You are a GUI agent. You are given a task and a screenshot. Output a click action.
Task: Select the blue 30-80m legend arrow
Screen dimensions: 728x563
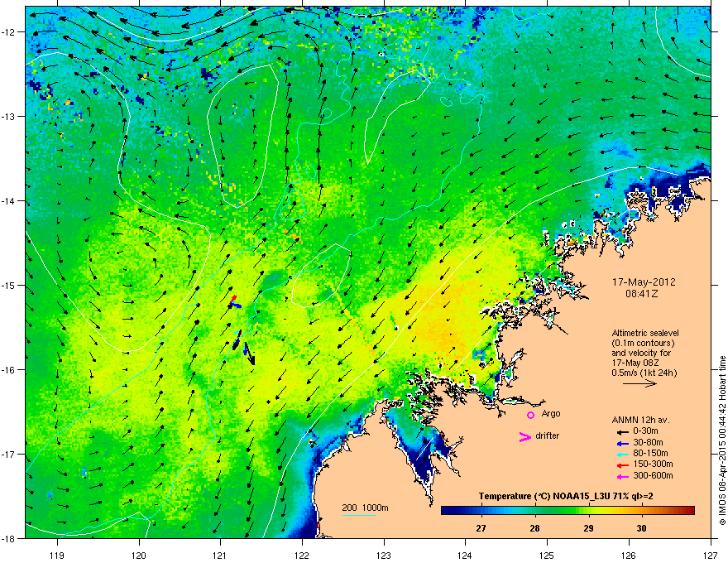[623, 443]
